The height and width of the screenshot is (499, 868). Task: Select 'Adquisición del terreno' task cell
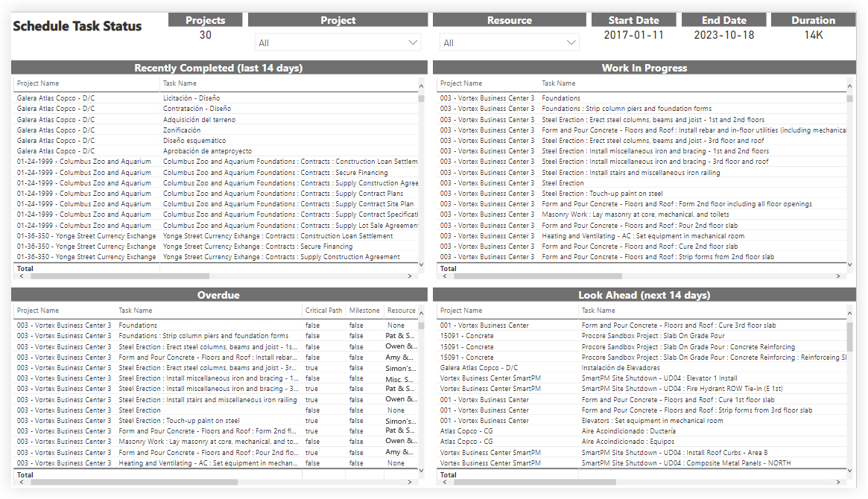coord(199,119)
